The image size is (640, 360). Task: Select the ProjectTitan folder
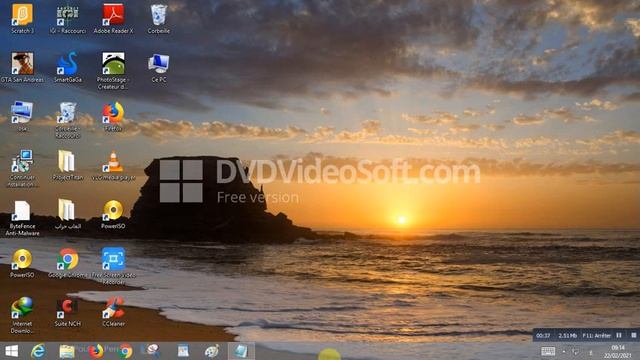pos(68,165)
